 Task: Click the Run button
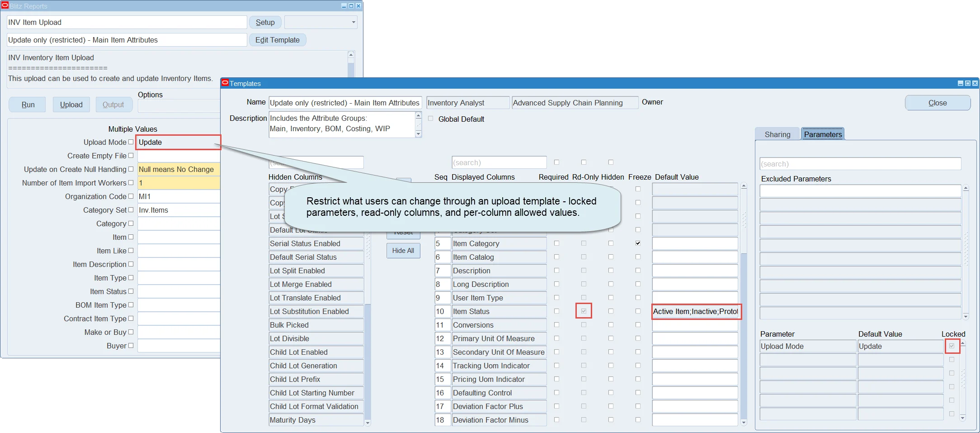click(x=28, y=105)
